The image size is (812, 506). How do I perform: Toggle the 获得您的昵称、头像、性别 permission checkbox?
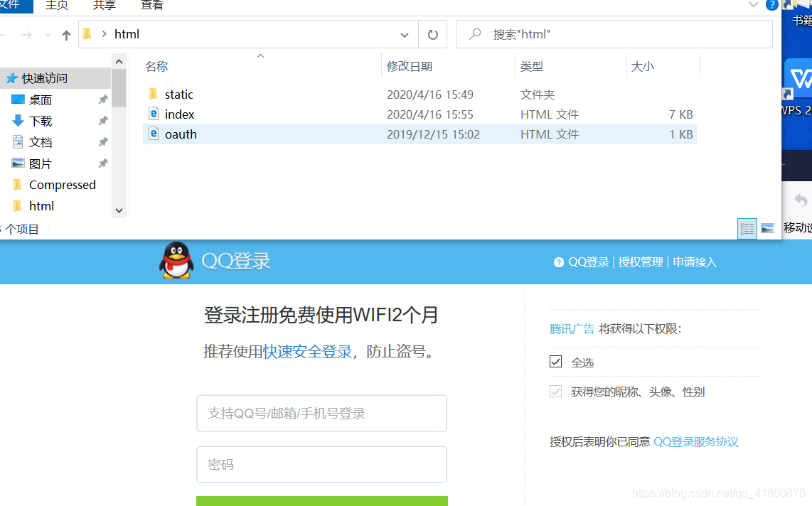pos(555,391)
